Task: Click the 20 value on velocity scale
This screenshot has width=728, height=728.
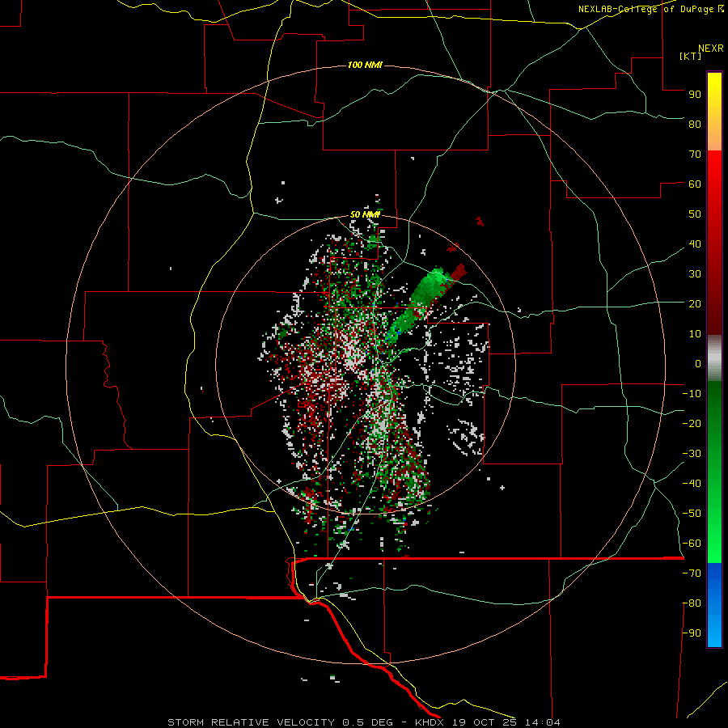Action: (x=695, y=303)
